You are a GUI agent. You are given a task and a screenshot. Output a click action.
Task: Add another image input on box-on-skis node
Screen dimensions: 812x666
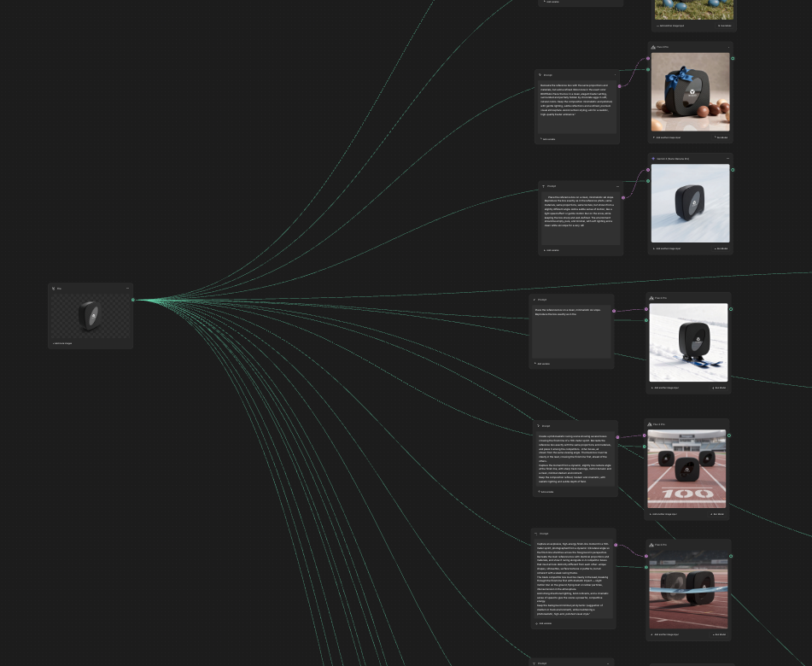pyautogui.click(x=665, y=388)
